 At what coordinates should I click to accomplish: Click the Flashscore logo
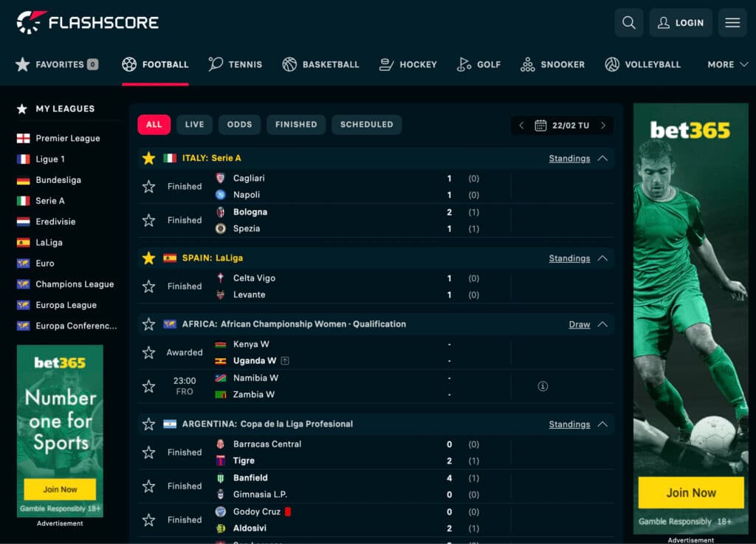[x=87, y=22]
